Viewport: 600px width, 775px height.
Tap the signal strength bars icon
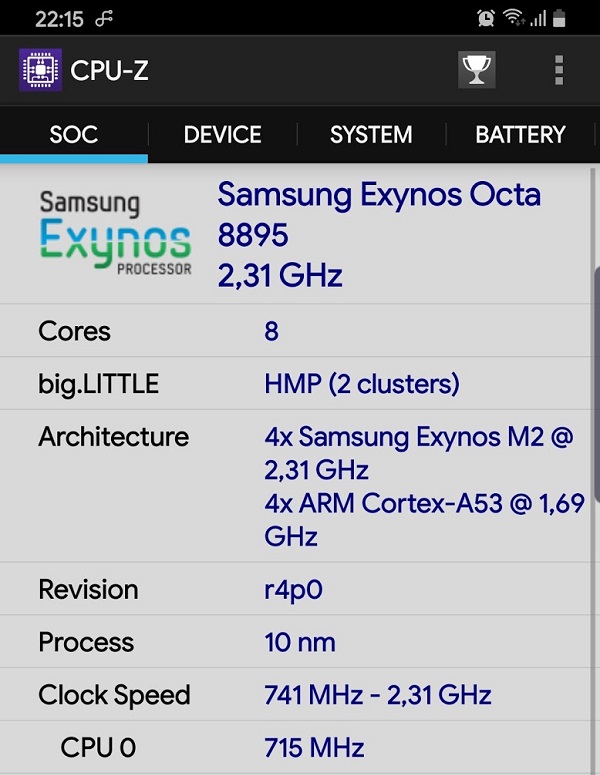click(x=538, y=18)
